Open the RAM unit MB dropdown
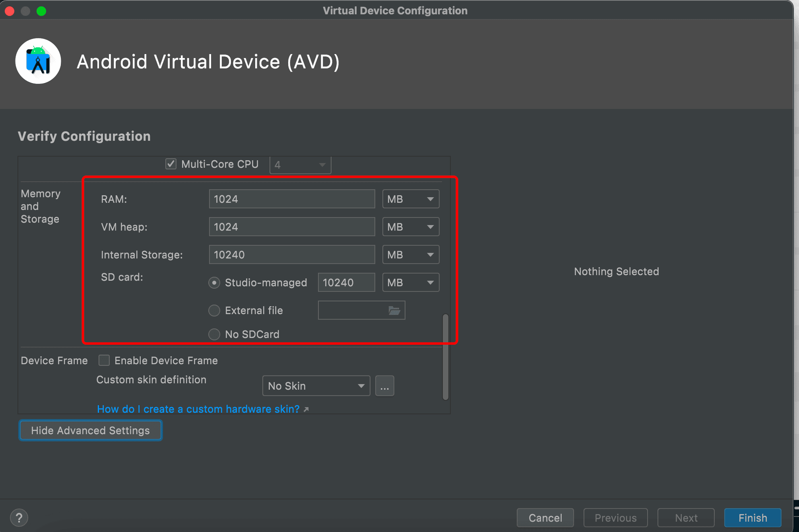The image size is (799, 532). point(411,199)
